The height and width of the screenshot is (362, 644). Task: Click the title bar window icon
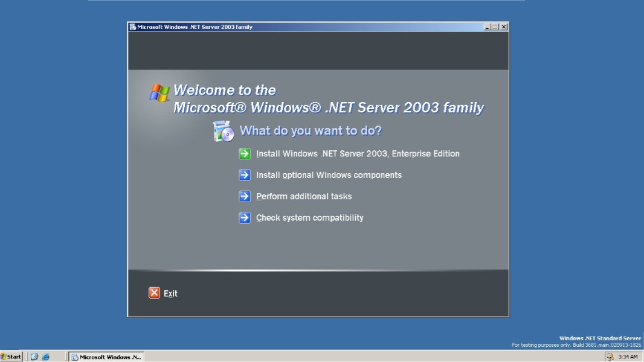[x=133, y=27]
